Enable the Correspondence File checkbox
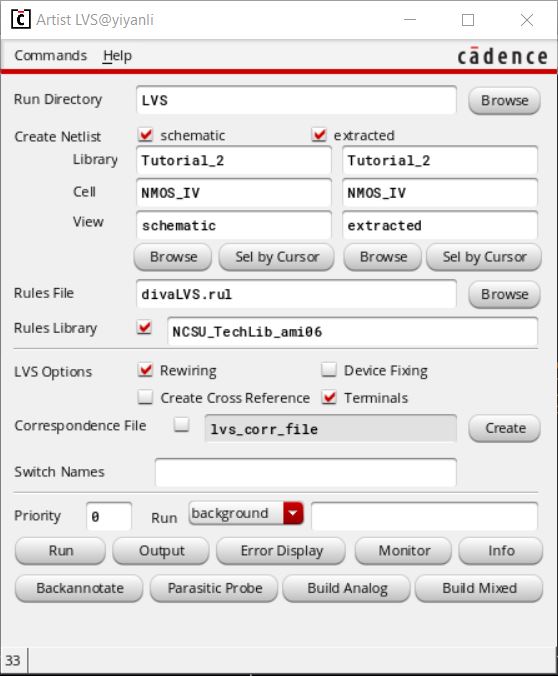The height and width of the screenshot is (676, 558). click(181, 425)
